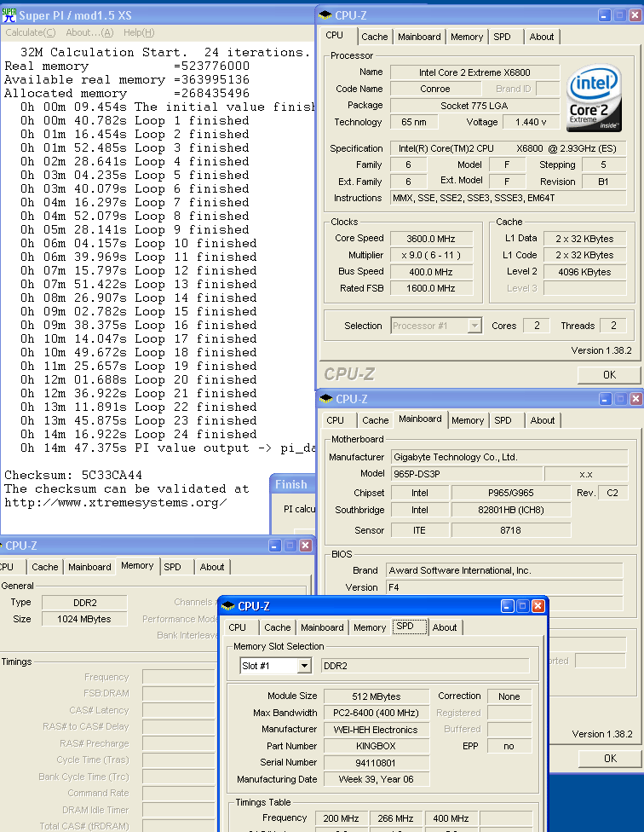Screen dimensions: 644x832
Task: Click SPD CPU-Z window title icon
Action: tap(228, 606)
